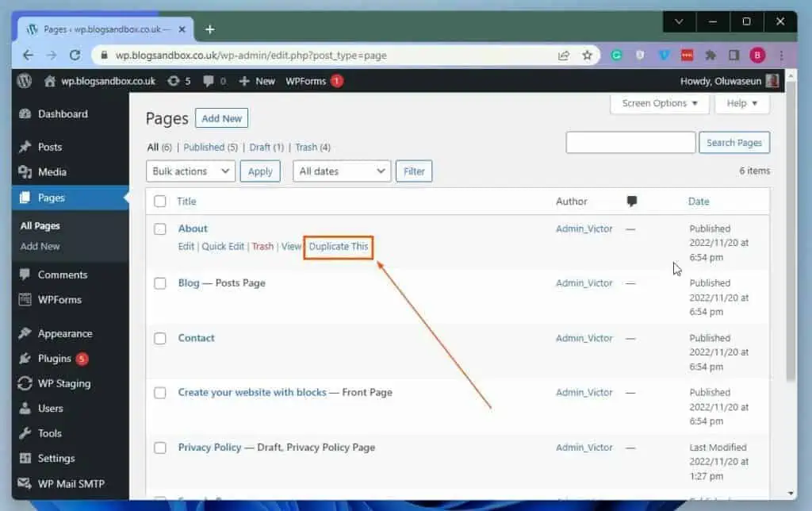This screenshot has width=812, height=511.
Task: Open the WordPress logo menu
Action: (23, 80)
